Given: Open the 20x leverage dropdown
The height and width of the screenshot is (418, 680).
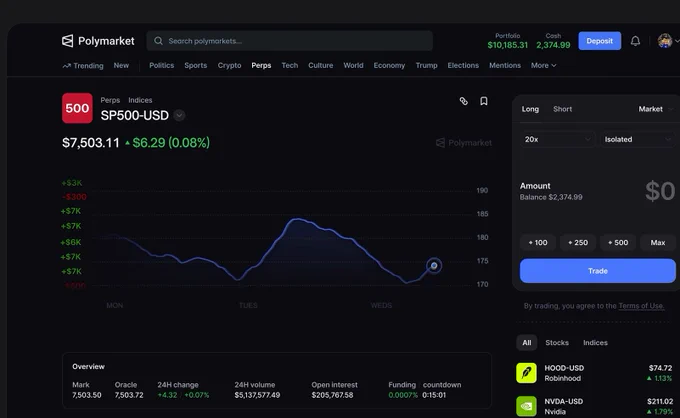Looking at the screenshot, I should point(557,139).
